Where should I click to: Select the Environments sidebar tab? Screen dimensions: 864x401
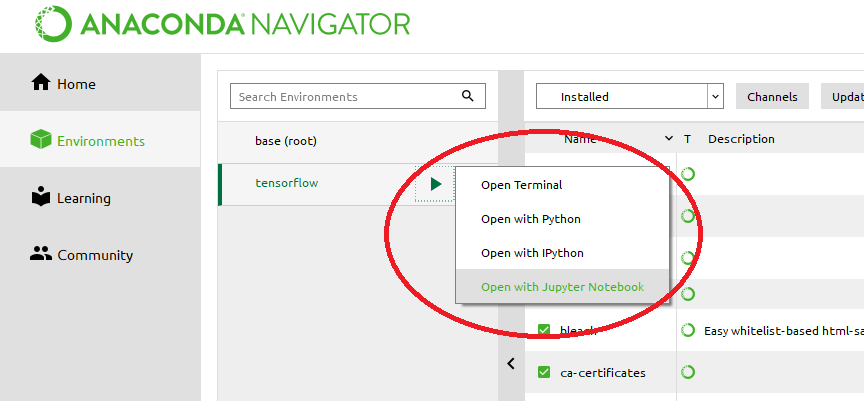[100, 140]
